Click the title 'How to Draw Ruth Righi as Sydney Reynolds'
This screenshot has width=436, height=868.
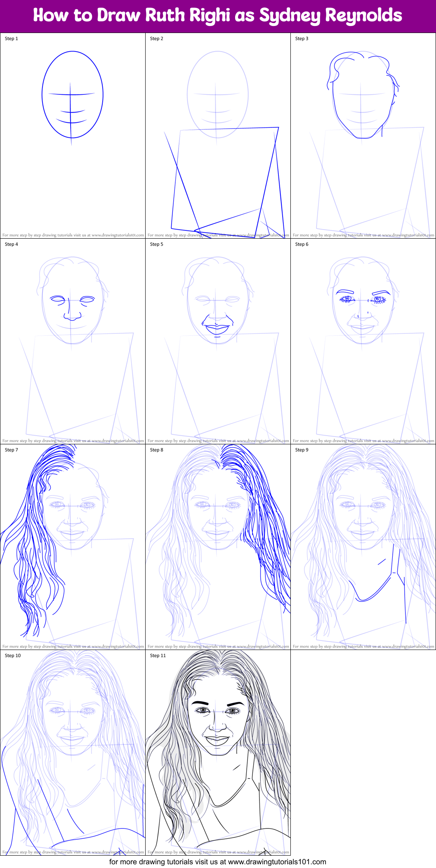[x=218, y=16]
